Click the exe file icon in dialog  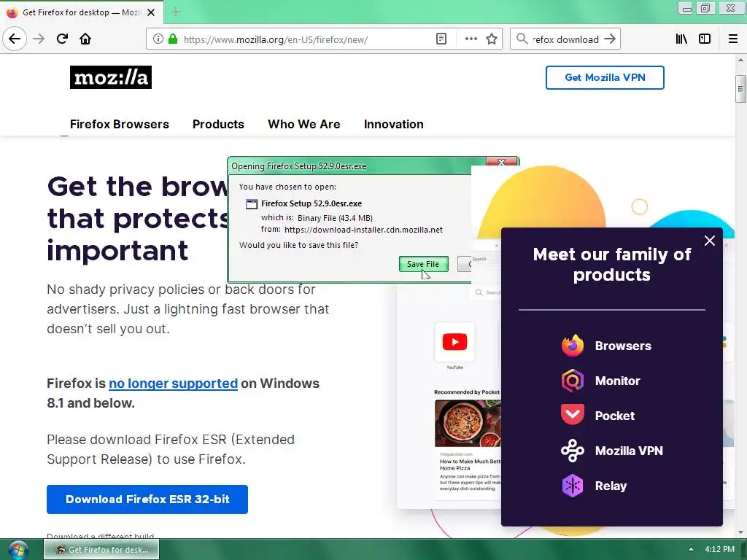pos(252,204)
